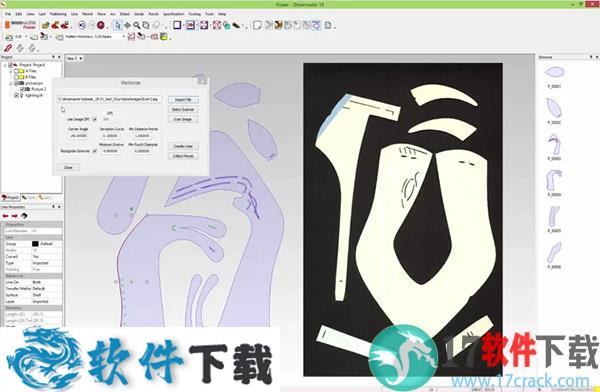
Task: Open the View menu
Action: pyautogui.click(x=30, y=14)
